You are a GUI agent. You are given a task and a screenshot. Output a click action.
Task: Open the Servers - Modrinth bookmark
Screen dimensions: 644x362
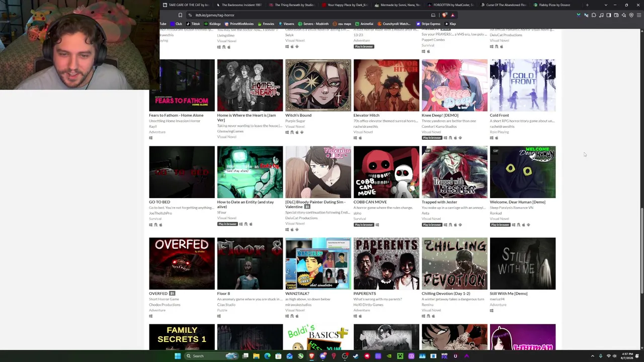click(x=313, y=24)
